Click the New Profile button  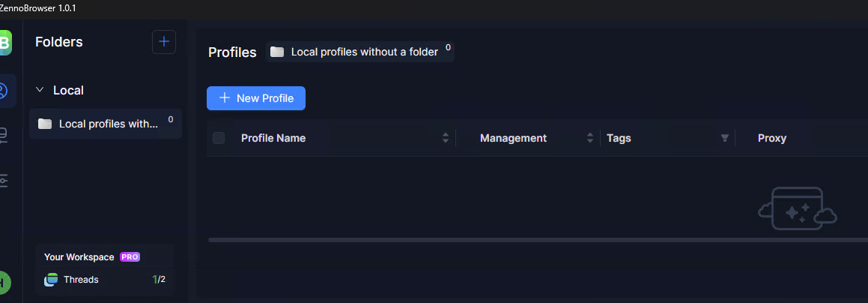(x=256, y=98)
